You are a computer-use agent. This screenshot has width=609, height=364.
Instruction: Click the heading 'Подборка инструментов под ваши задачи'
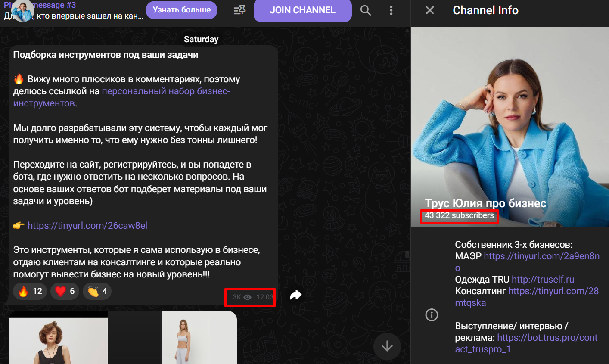[106, 55]
